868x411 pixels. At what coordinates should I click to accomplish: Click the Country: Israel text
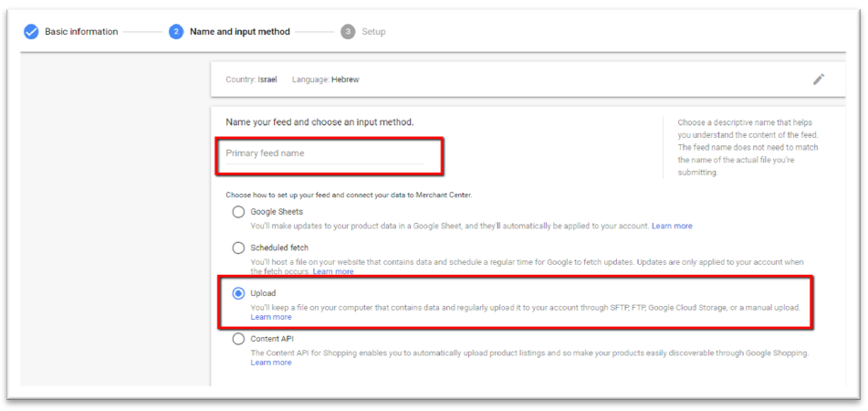click(x=251, y=79)
